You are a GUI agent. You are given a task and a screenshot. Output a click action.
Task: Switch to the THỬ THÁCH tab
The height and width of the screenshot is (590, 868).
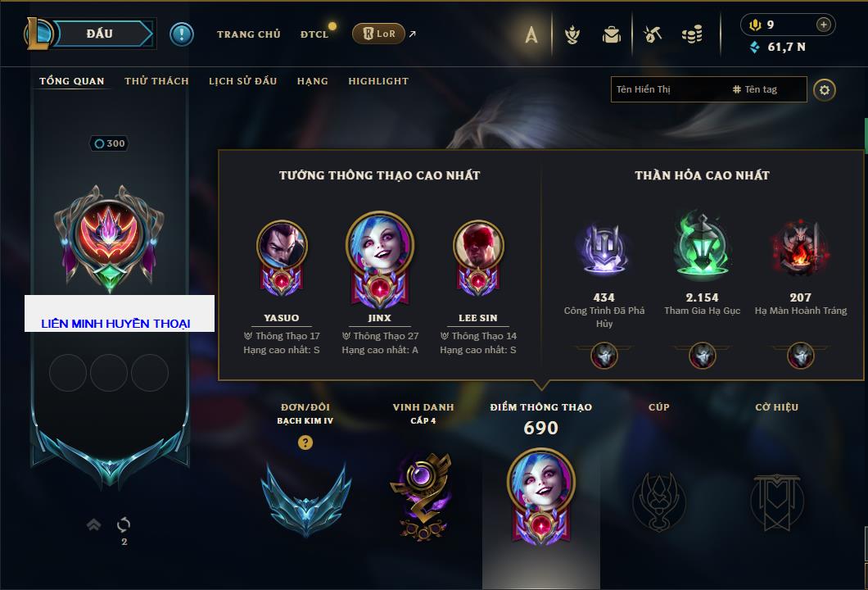click(x=156, y=81)
